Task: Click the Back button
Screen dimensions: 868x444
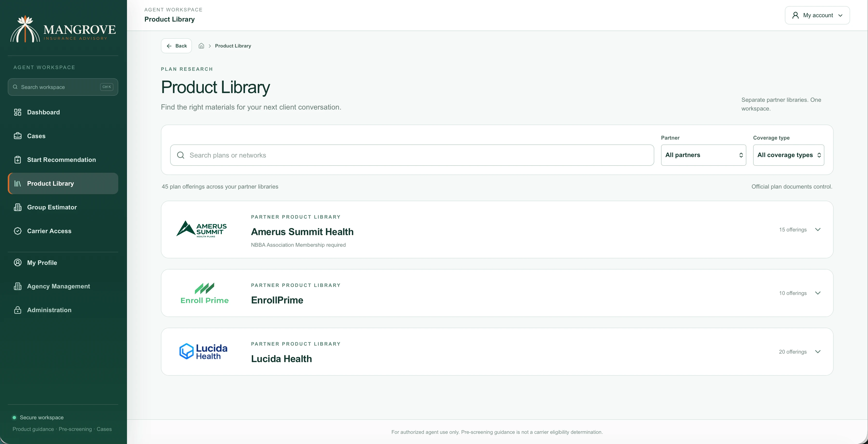Action: [x=176, y=46]
